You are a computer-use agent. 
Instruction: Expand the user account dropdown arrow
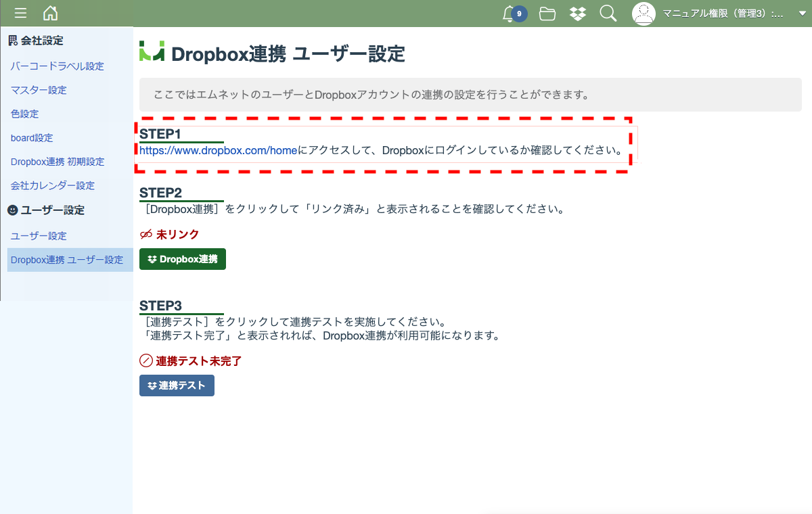pyautogui.click(x=802, y=14)
